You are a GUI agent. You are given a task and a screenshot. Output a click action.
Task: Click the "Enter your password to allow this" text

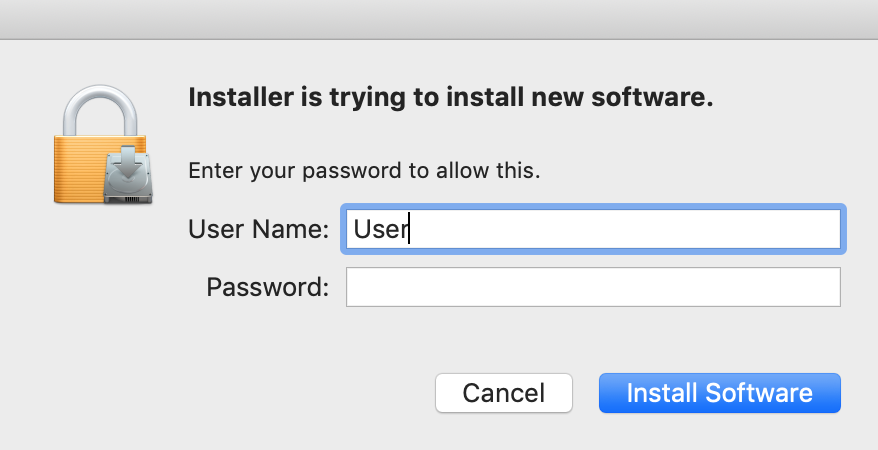364,170
